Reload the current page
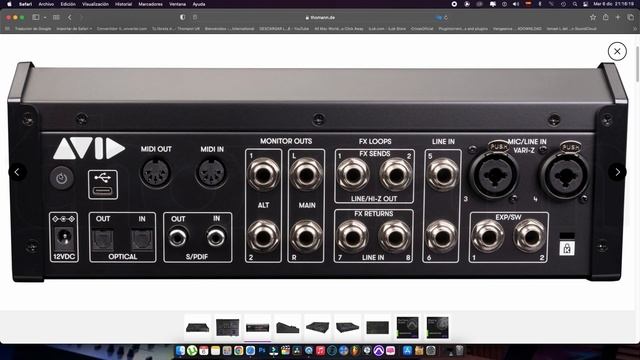Screen dimensions: 640x360 pos(446,18)
